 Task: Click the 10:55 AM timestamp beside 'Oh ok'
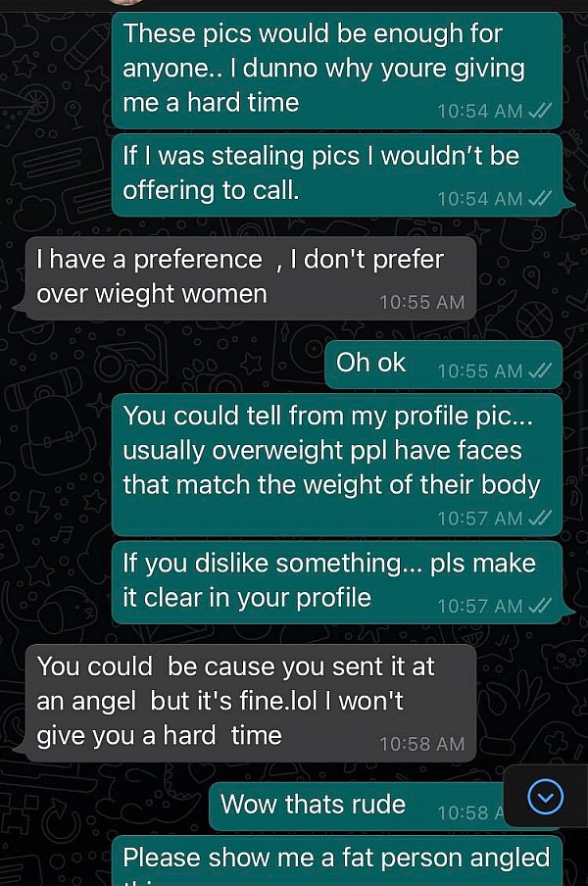pos(480,370)
